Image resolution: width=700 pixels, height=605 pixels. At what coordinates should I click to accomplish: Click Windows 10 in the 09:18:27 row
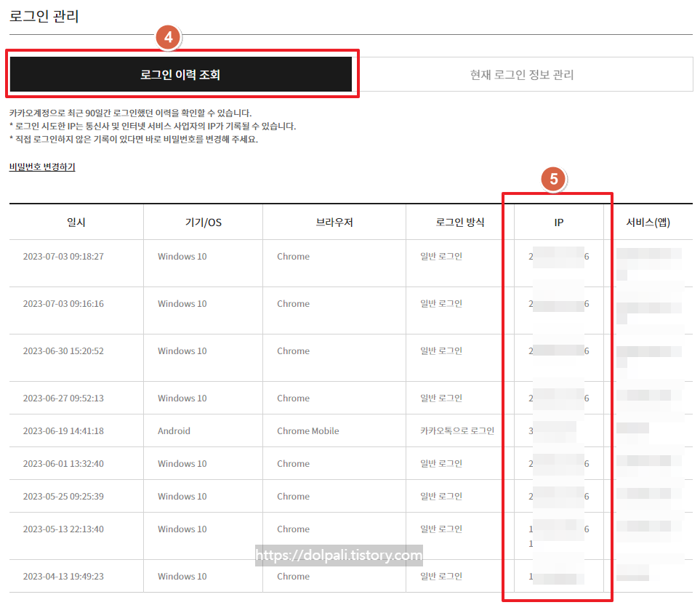(x=182, y=257)
